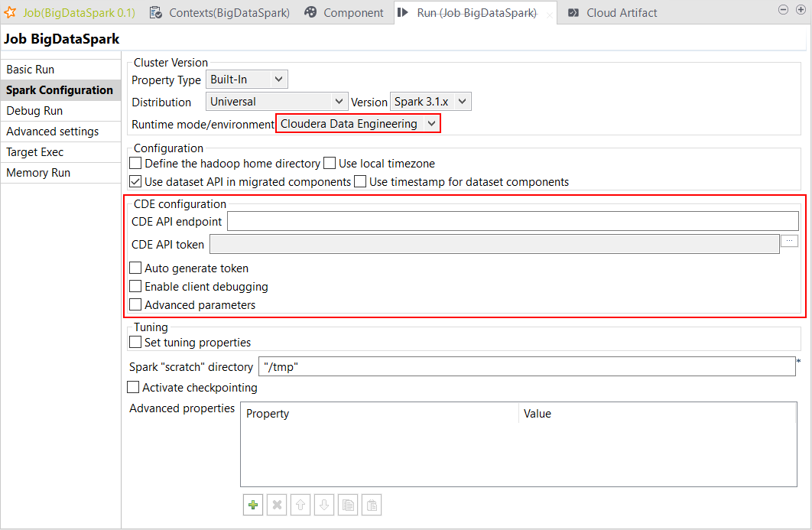Click Value column header
The height and width of the screenshot is (530, 812).
pyautogui.click(x=657, y=414)
